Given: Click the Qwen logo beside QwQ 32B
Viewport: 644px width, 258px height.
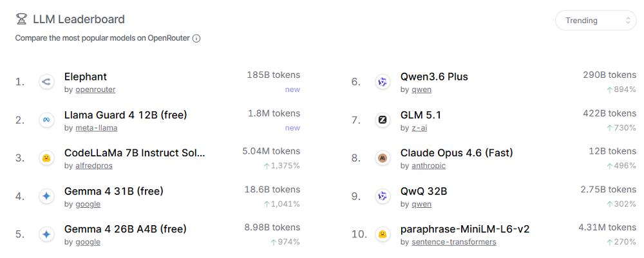Looking at the screenshot, I should coord(383,196).
